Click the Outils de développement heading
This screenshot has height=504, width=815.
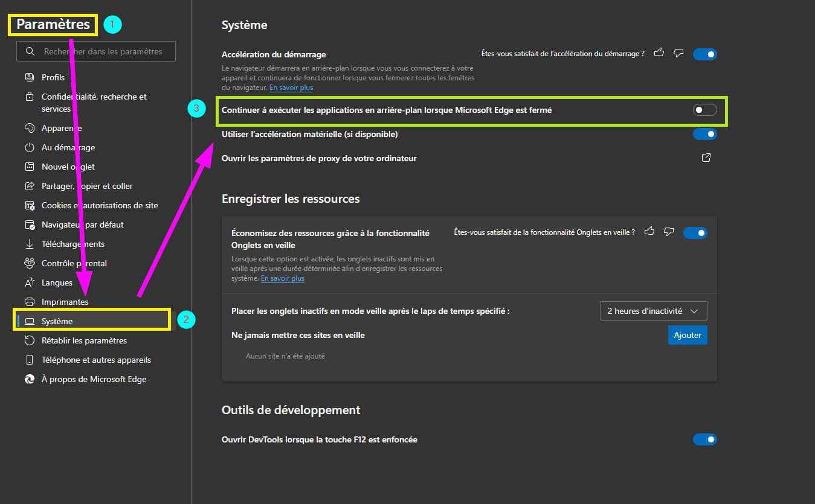(291, 410)
